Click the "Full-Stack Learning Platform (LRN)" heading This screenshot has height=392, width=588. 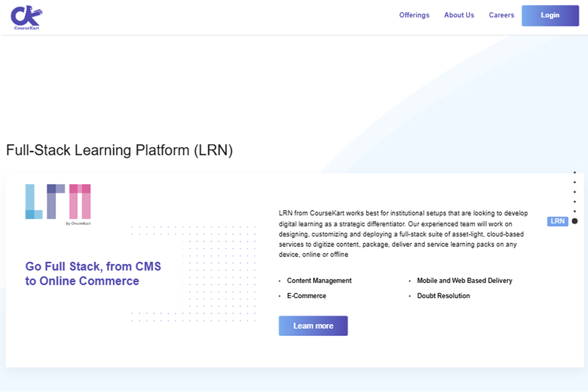120,151
